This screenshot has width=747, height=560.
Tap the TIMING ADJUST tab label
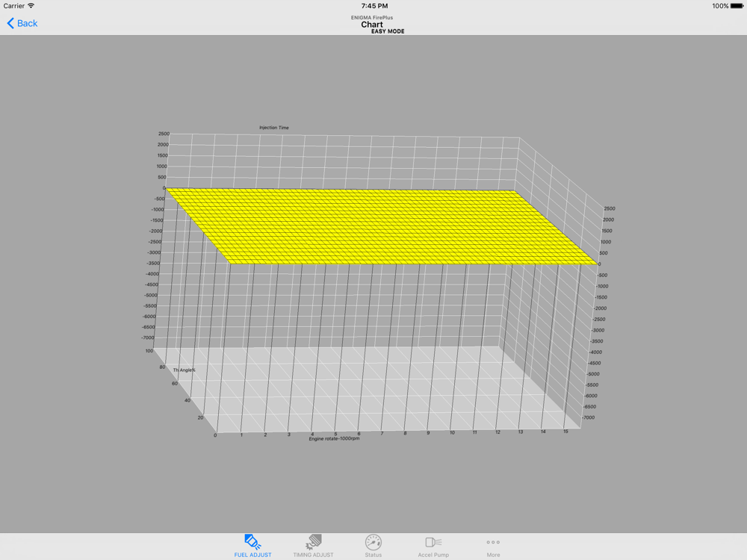314,555
